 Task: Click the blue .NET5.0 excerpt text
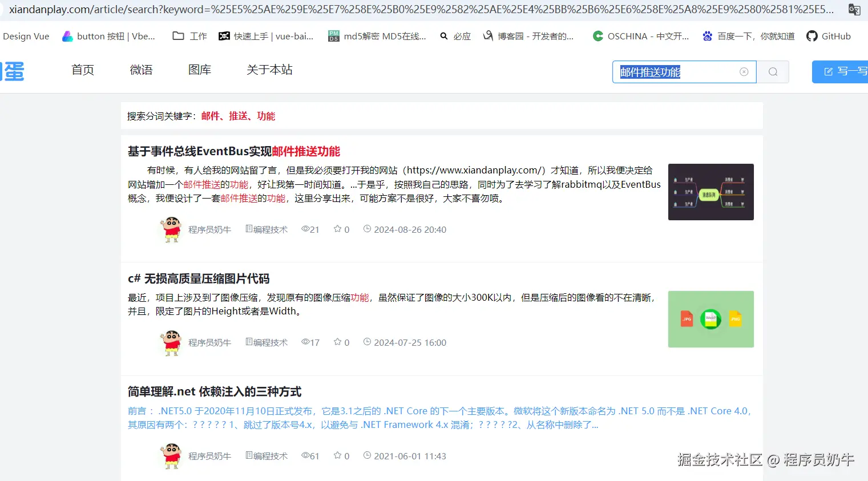click(439, 418)
